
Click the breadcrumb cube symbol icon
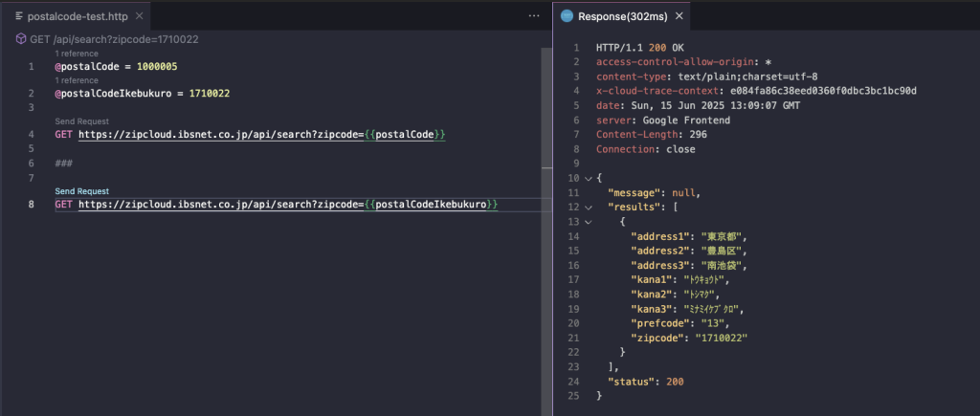[x=21, y=38]
